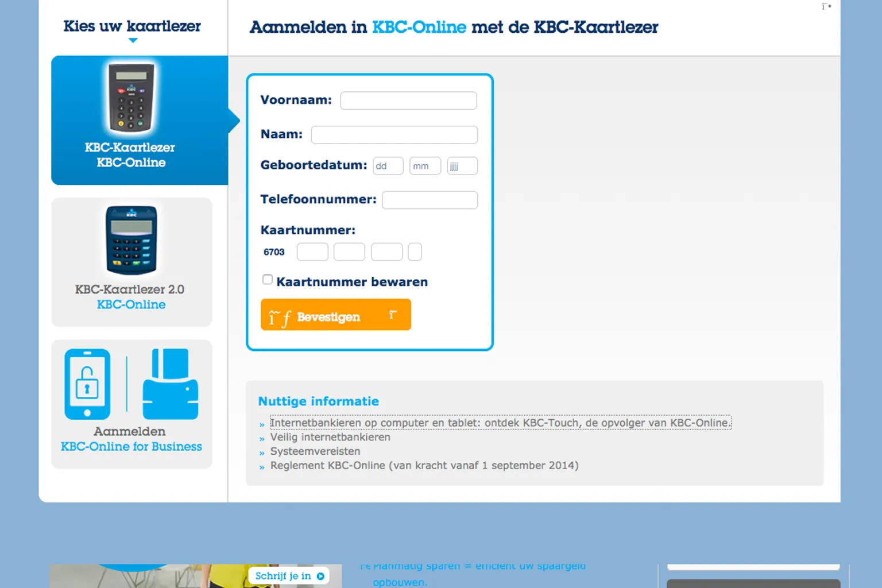Screen dimensions: 882x588
Task: Click the second Kaartnummer box
Action: [349, 252]
